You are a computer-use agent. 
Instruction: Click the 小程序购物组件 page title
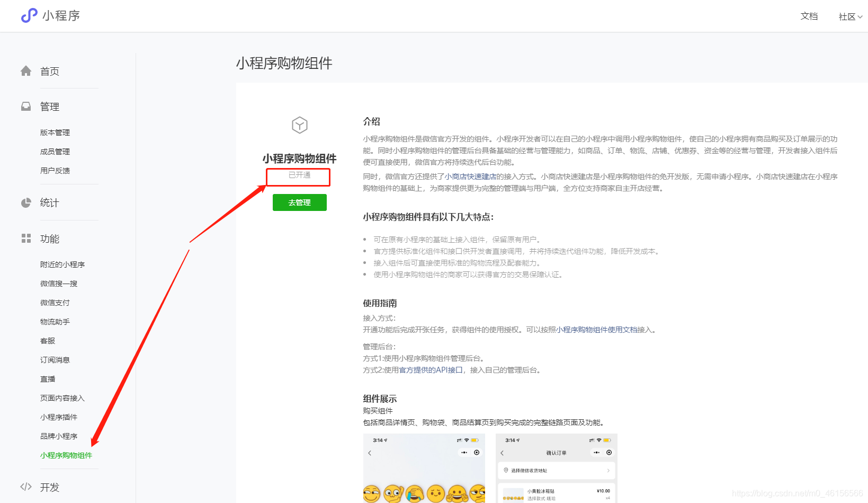284,64
